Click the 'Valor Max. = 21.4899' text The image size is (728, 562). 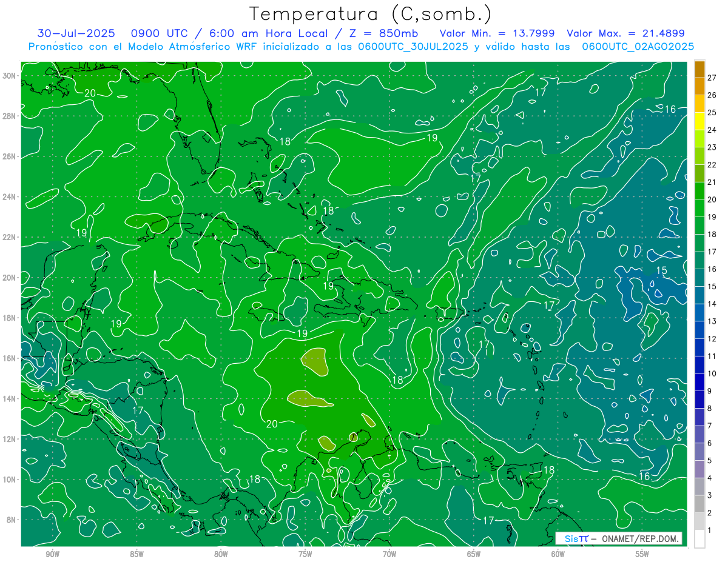coord(625,33)
